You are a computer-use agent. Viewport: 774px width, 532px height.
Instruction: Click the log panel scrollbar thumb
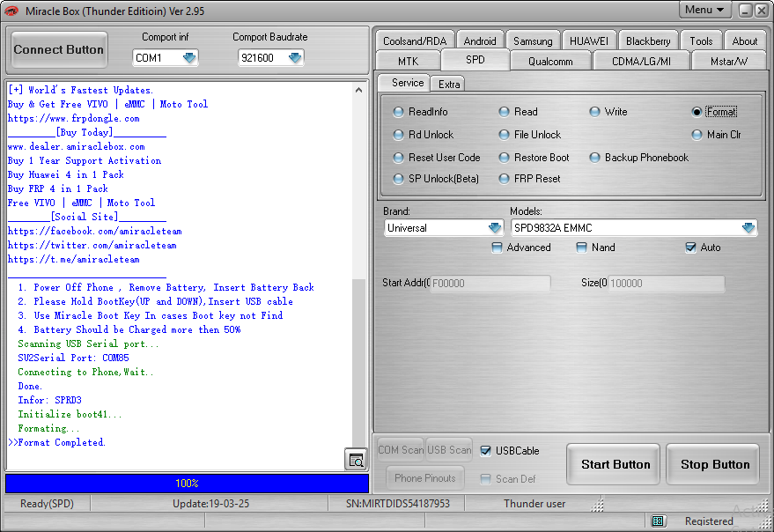tap(359, 366)
